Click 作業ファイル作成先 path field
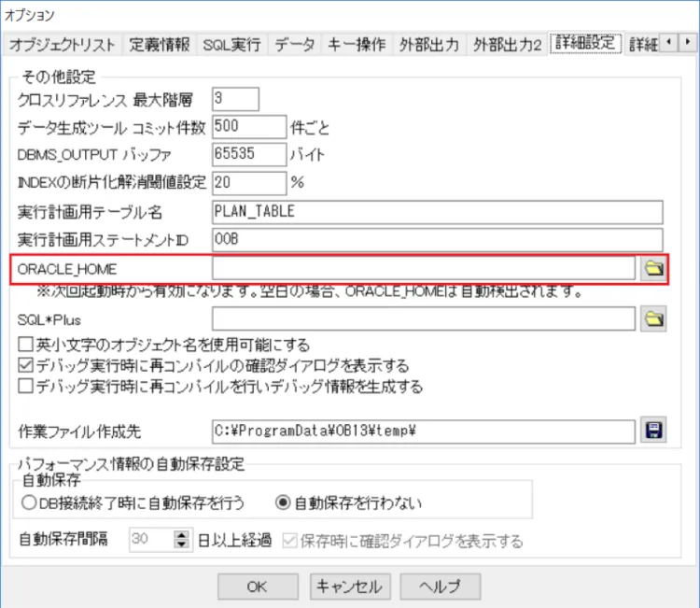700x608 pixels. point(424,431)
